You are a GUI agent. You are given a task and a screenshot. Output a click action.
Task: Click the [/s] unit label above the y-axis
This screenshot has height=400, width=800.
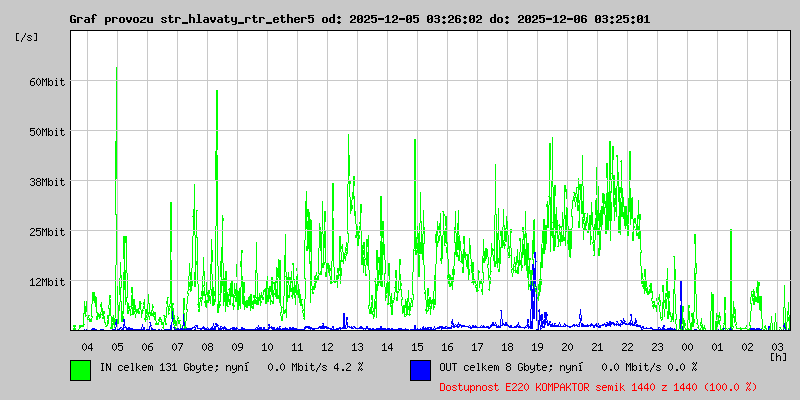point(27,37)
